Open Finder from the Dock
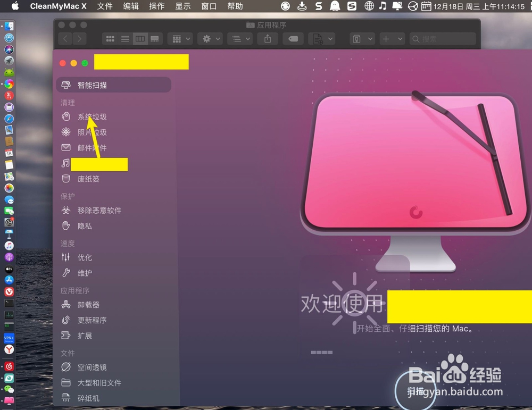Viewport: 532px width, 410px height. [9, 26]
